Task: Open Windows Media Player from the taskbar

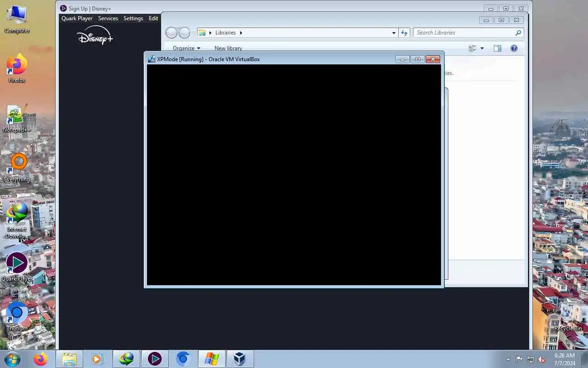Action: 97,359
